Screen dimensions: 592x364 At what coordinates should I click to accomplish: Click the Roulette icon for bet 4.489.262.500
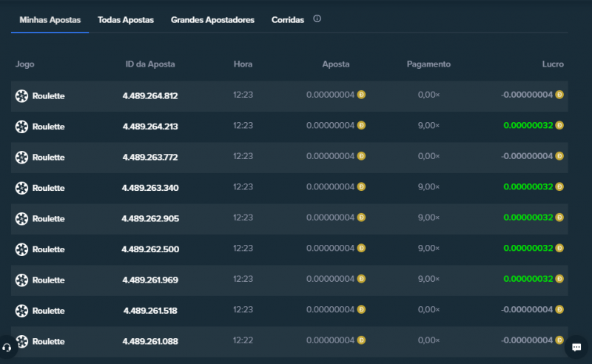[x=21, y=249]
